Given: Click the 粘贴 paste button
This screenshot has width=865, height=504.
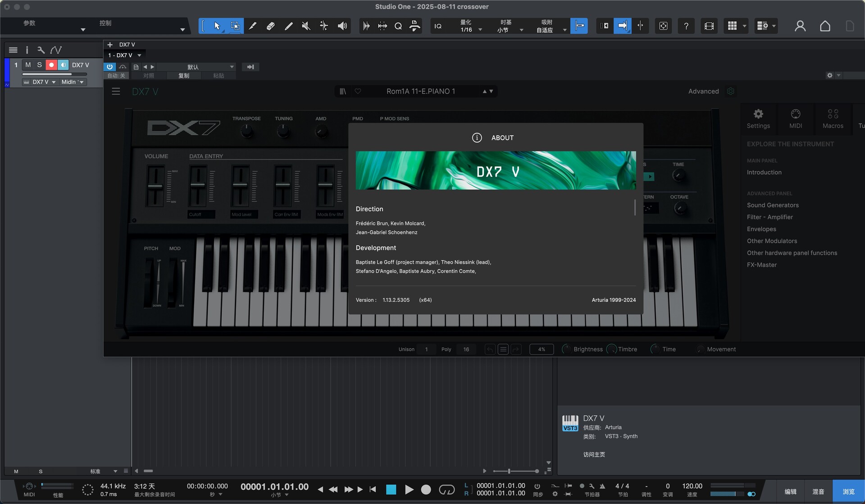Looking at the screenshot, I should click(219, 76).
